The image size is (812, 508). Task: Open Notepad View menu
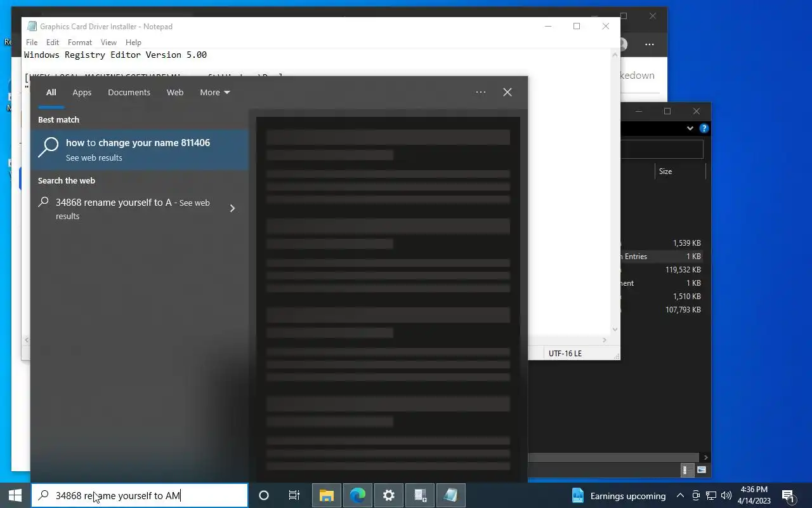coord(108,43)
